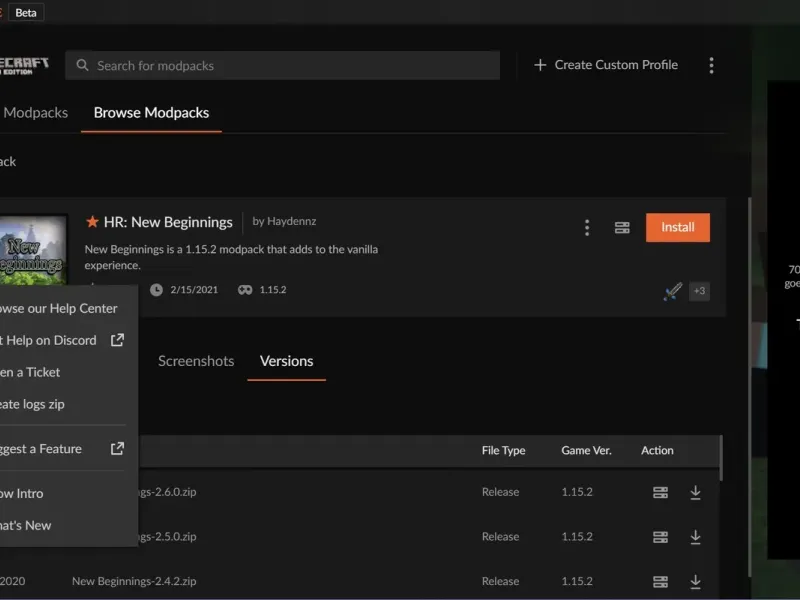The height and width of the screenshot is (600, 800).
Task: Expand the +3 more categories badge
Action: coord(699,291)
